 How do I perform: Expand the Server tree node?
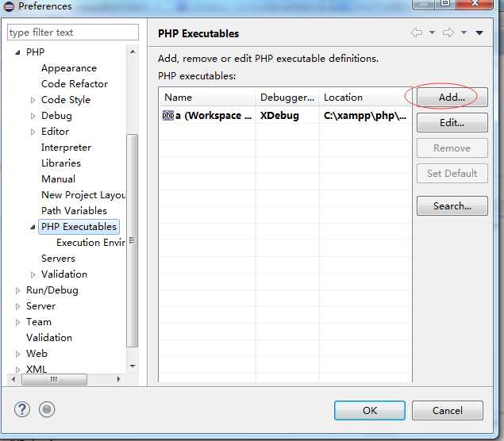pyautogui.click(x=17, y=306)
